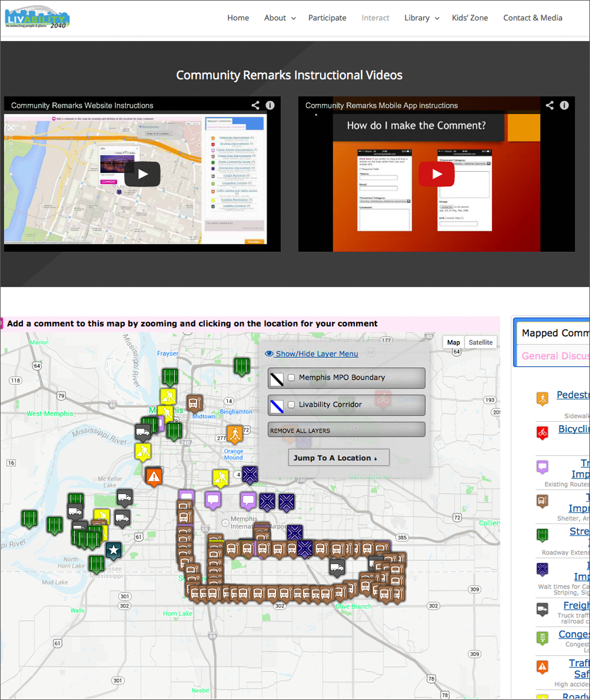Select the Interact nav item
This screenshot has height=700, width=590.
375,18
